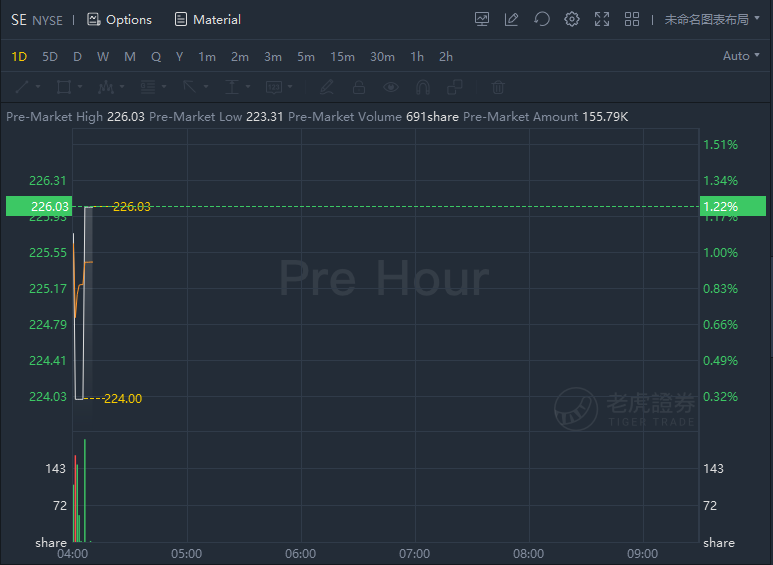Toggle drawings visibility eye icon
The width and height of the screenshot is (773, 565).
click(391, 87)
